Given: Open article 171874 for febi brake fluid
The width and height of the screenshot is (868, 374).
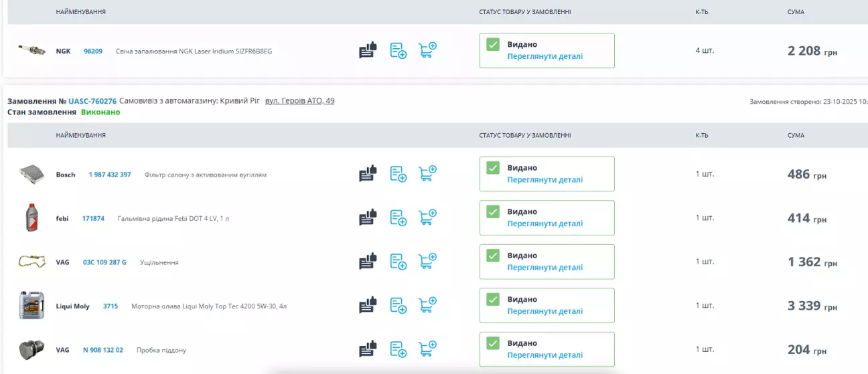Looking at the screenshot, I should 93,218.
